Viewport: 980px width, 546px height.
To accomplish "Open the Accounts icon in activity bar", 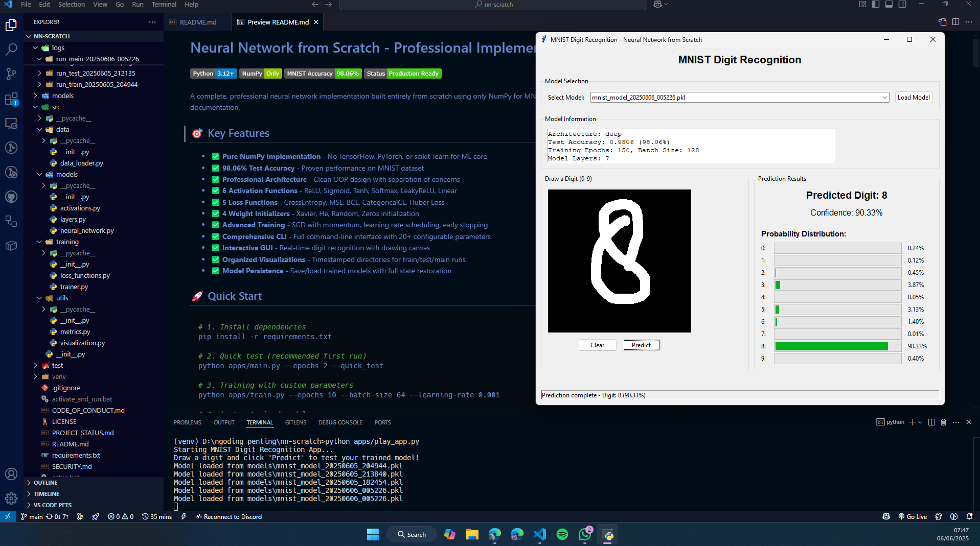I will [11, 474].
